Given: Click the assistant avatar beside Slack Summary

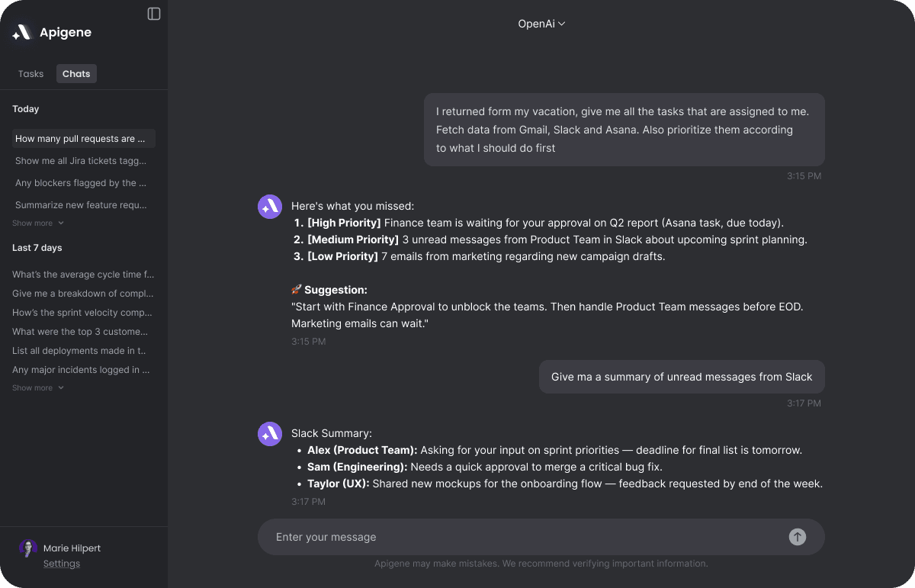Looking at the screenshot, I should click(270, 434).
